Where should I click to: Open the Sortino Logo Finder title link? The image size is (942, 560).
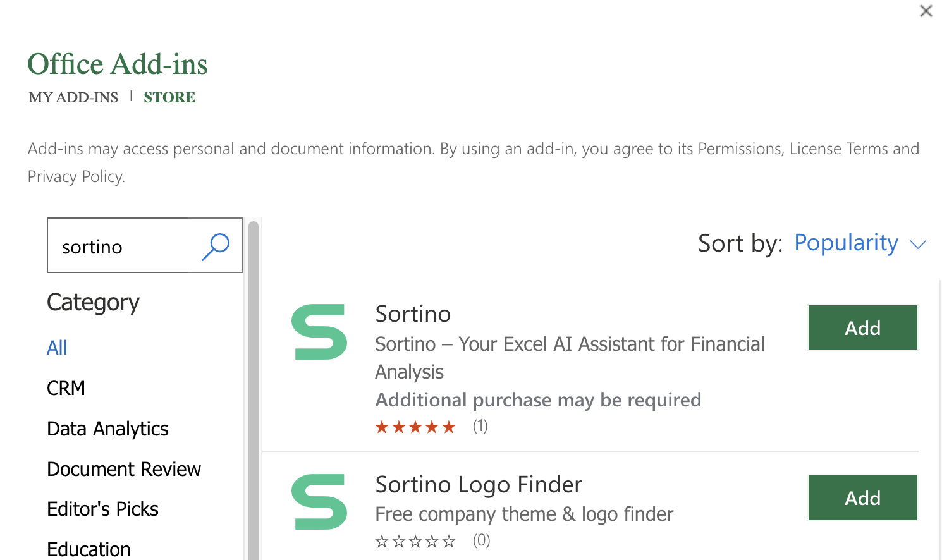coord(478,485)
